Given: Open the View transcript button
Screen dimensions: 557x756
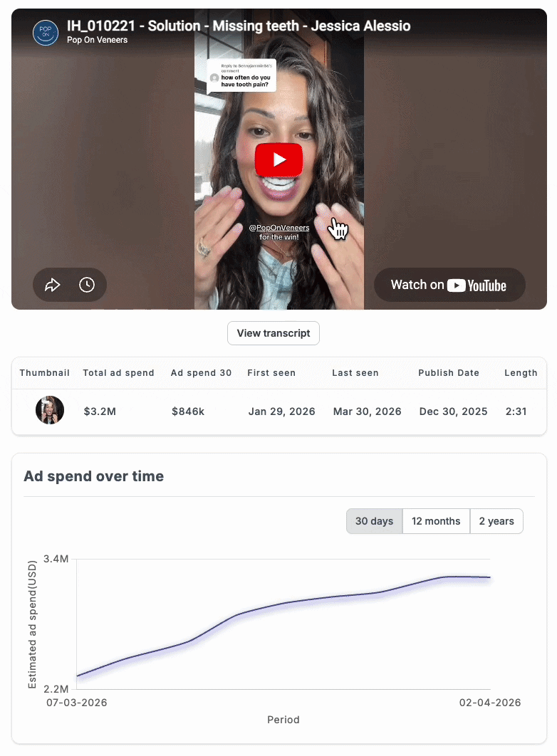Looking at the screenshot, I should (274, 333).
